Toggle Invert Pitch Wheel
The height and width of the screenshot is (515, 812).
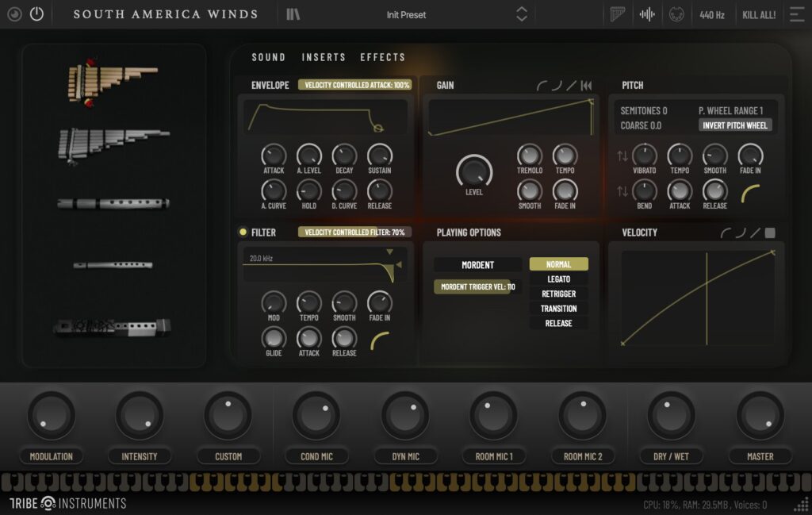coord(735,125)
